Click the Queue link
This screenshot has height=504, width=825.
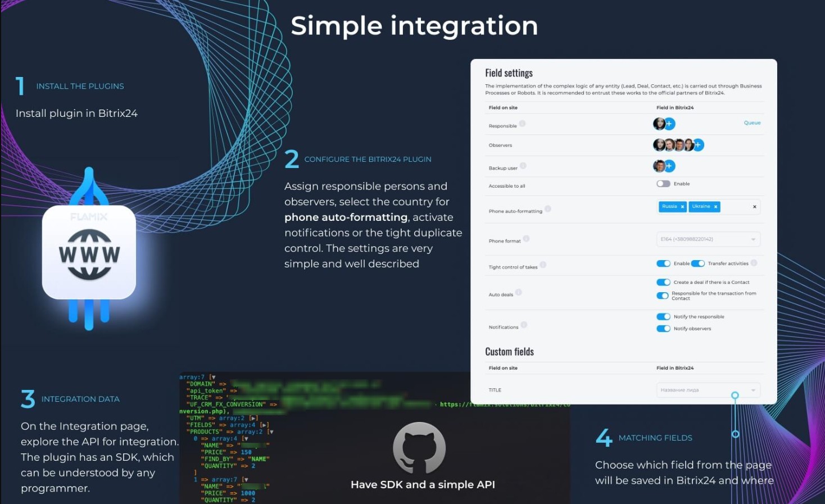(752, 122)
